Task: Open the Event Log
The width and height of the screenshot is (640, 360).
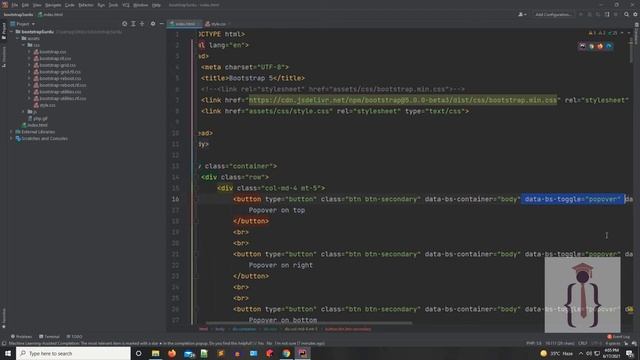Action: point(619,337)
